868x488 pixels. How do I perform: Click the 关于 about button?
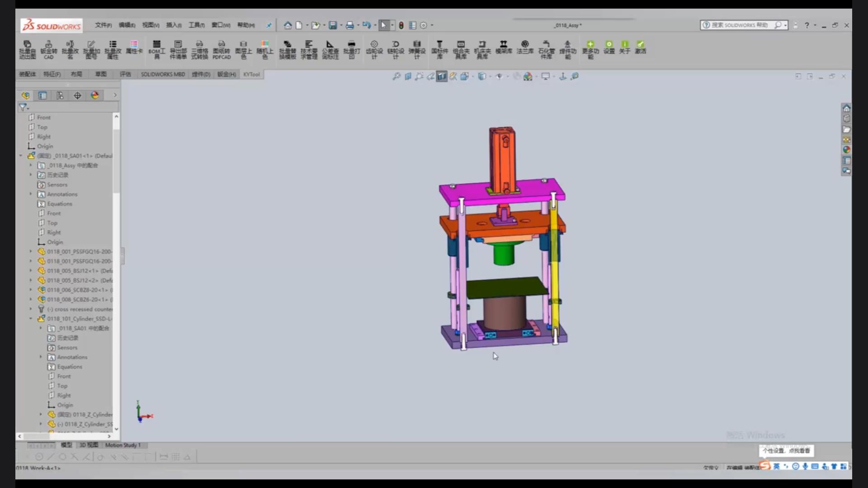625,47
